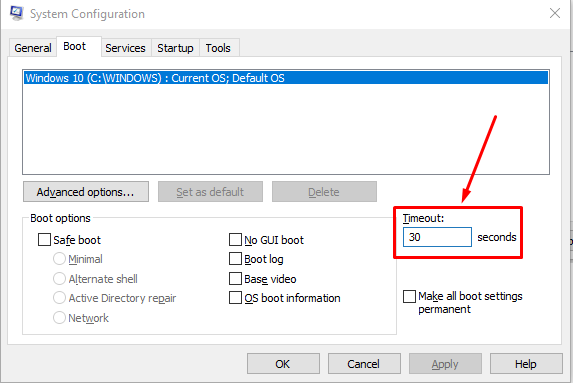Select the Startup tab

[175, 48]
